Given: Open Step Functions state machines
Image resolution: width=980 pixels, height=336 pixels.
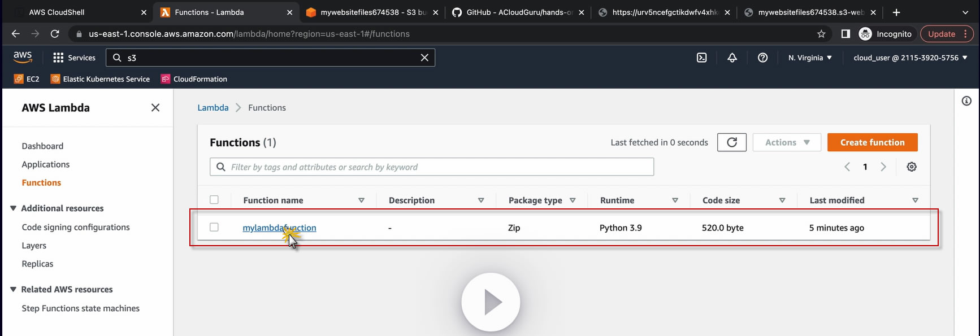Looking at the screenshot, I should pyautogui.click(x=81, y=308).
